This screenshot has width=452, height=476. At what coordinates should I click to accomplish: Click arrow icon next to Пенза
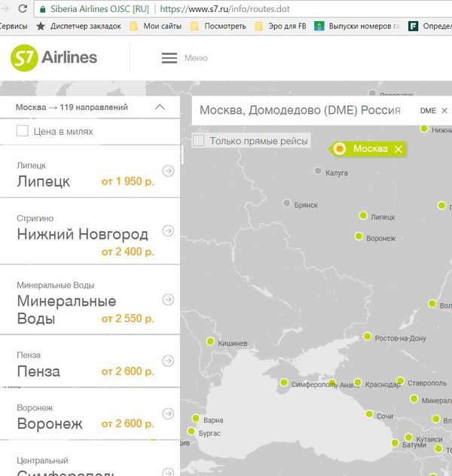(x=168, y=361)
